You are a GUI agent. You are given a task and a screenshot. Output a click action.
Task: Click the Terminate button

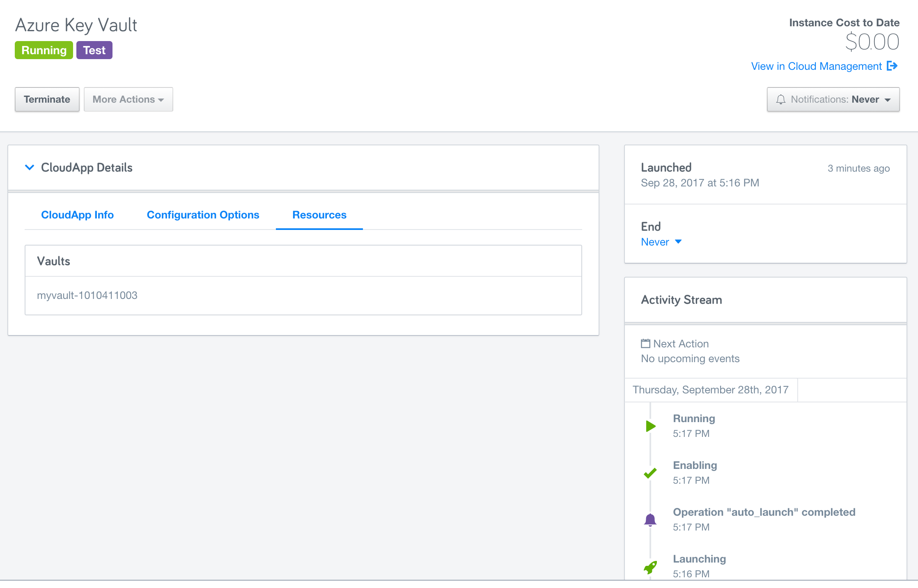pyautogui.click(x=47, y=99)
